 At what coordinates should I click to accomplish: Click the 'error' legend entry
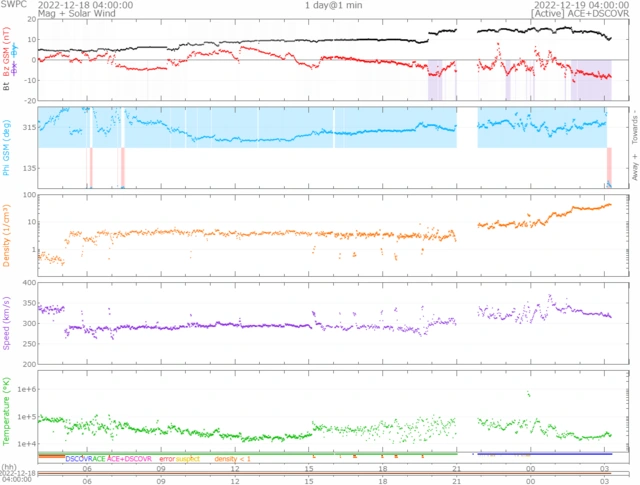[167, 458]
